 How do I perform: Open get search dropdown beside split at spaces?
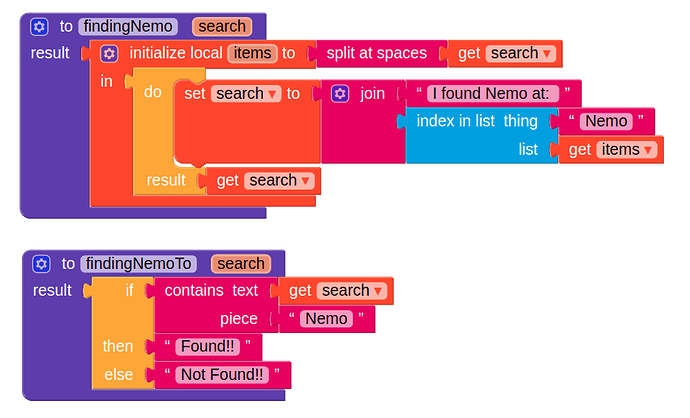pos(548,53)
